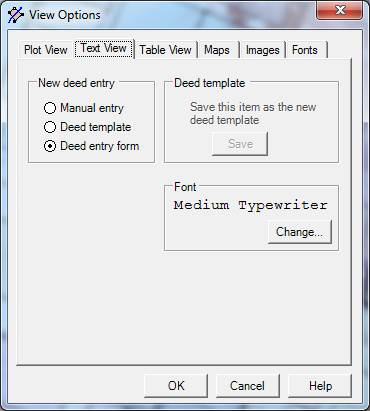Dismiss the dialog with the Cancel button

[x=247, y=386]
